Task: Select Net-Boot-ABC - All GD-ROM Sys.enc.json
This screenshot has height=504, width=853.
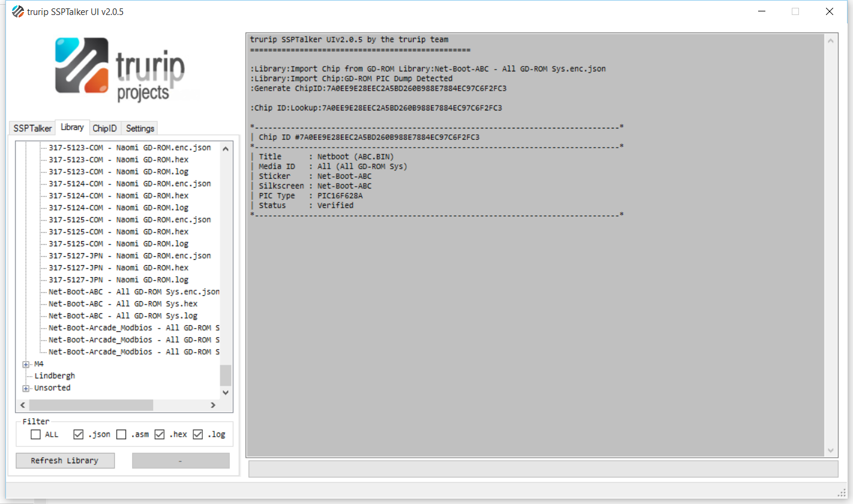Action: [x=134, y=292]
